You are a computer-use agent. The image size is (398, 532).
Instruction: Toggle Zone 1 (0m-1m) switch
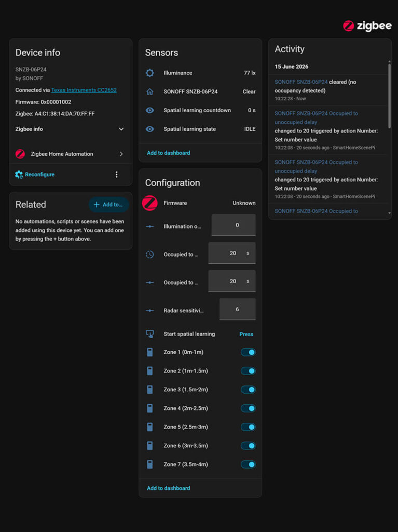pos(248,352)
